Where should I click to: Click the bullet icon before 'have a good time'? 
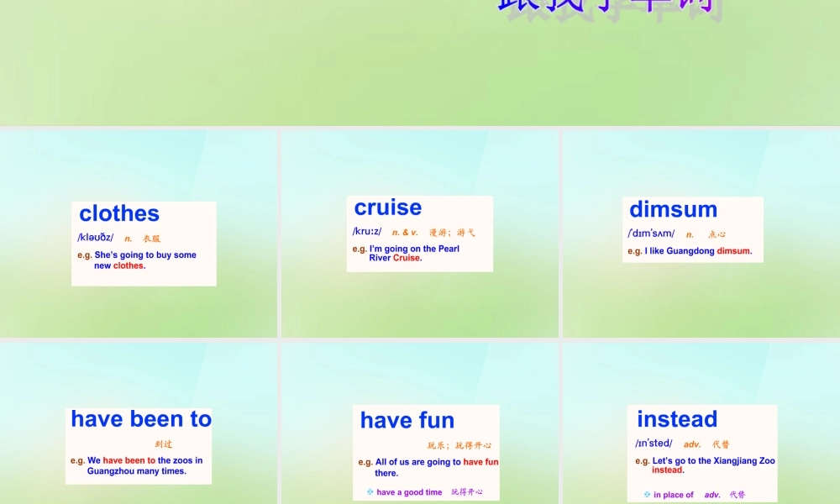[370, 491]
